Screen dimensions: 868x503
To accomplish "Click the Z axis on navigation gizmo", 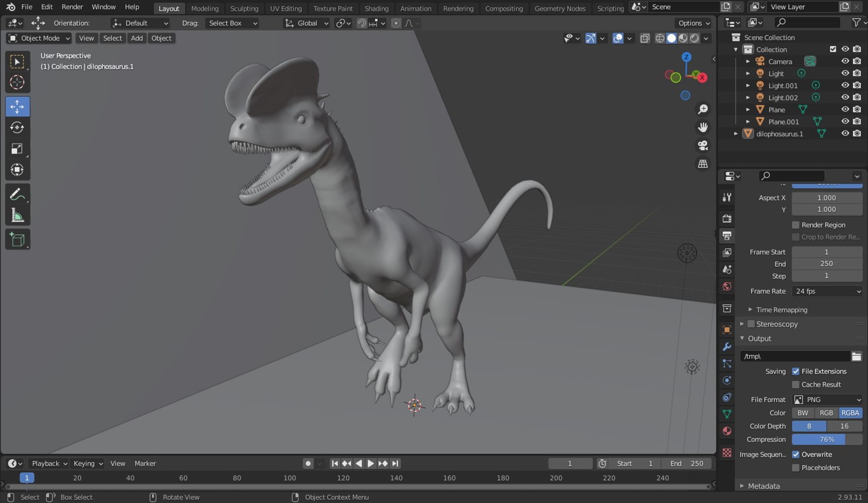I will coord(686,57).
